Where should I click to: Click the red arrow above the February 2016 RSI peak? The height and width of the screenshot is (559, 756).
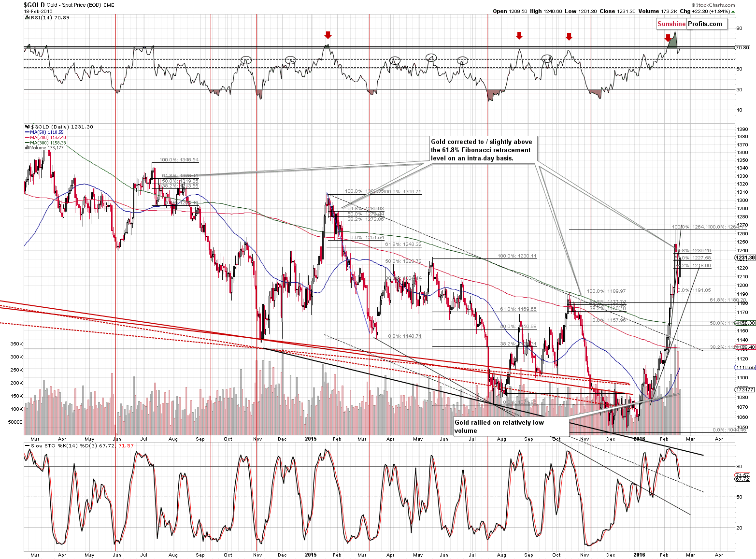668,38
